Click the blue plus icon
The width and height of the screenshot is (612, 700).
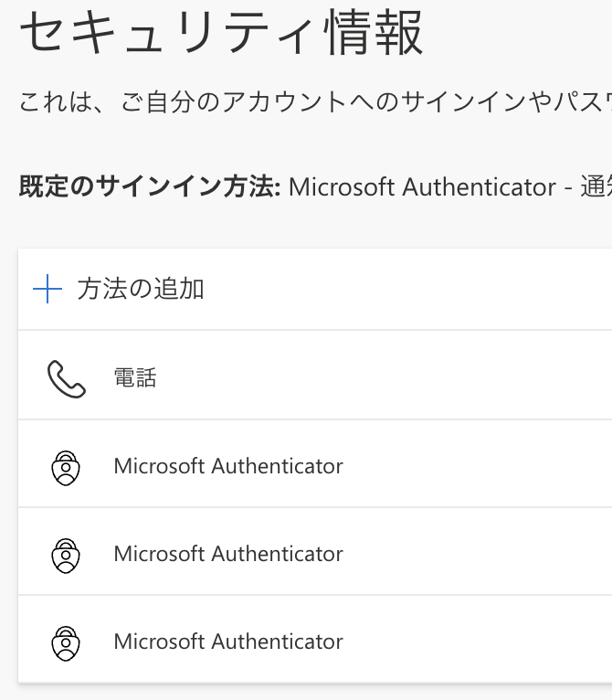click(47, 291)
